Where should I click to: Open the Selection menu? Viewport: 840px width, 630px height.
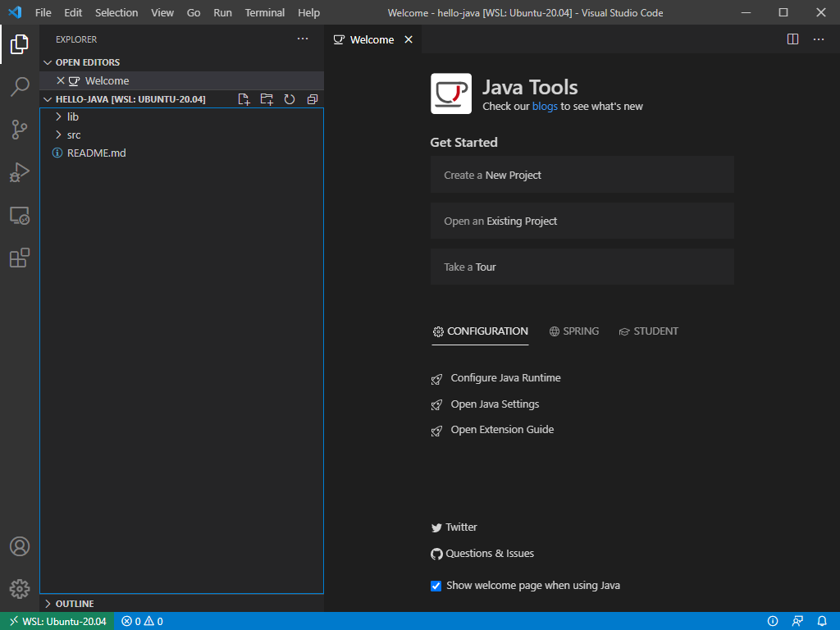(116, 12)
